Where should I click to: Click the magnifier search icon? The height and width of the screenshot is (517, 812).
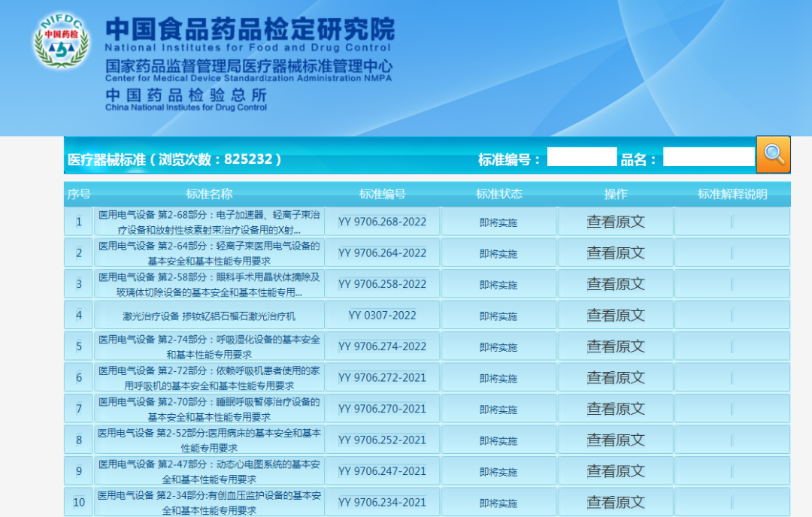point(774,155)
